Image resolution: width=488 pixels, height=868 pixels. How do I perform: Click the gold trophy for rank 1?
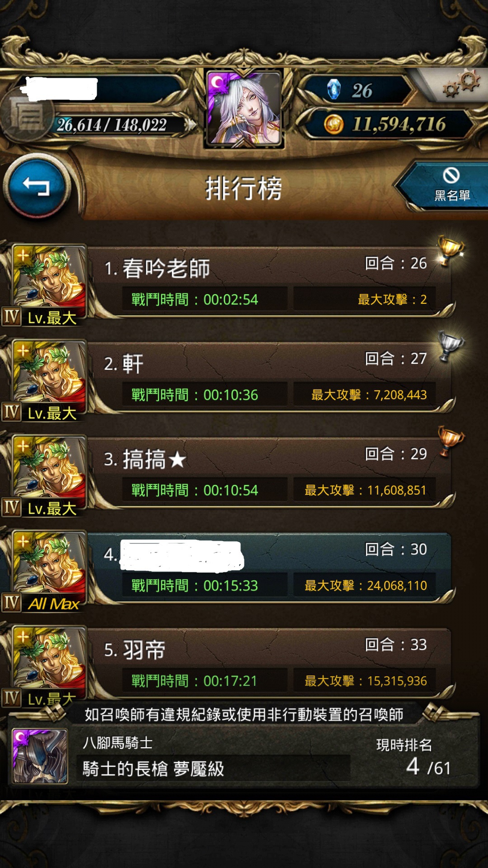(x=450, y=250)
